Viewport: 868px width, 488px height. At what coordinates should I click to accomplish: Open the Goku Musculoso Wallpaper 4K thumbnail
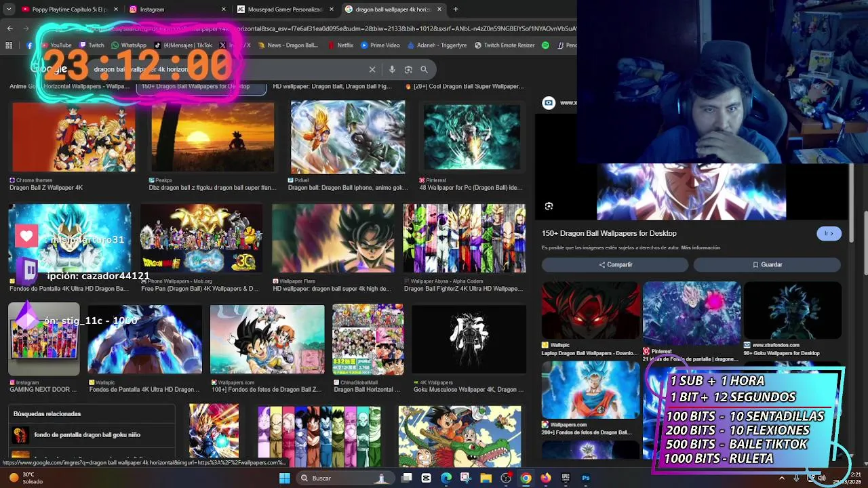(x=469, y=340)
